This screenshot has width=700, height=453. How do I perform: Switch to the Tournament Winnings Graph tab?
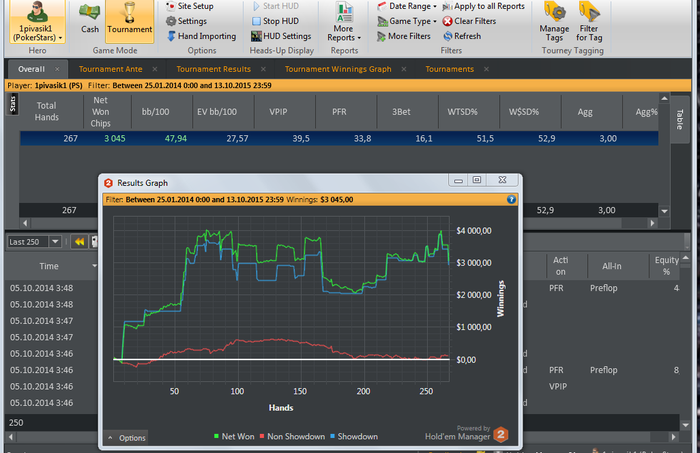(x=338, y=69)
